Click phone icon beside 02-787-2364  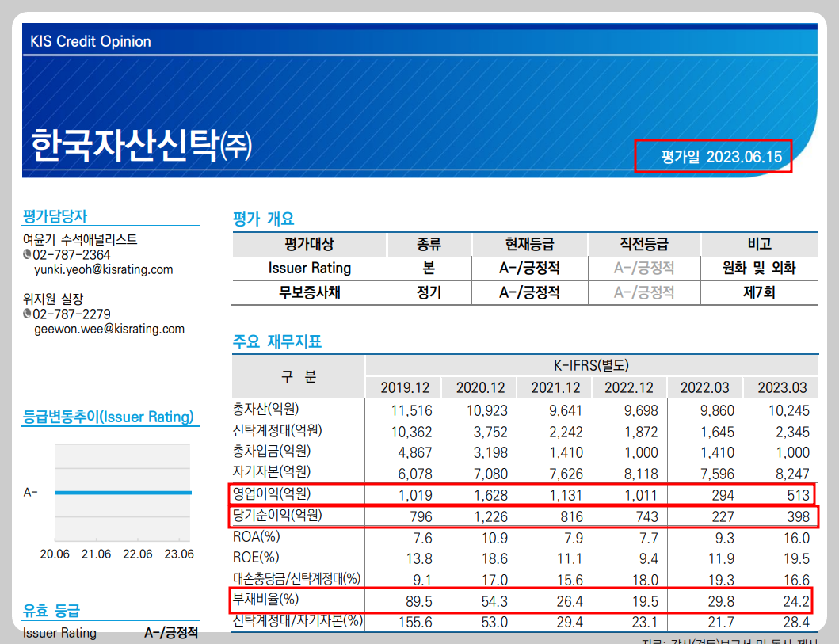(x=27, y=254)
